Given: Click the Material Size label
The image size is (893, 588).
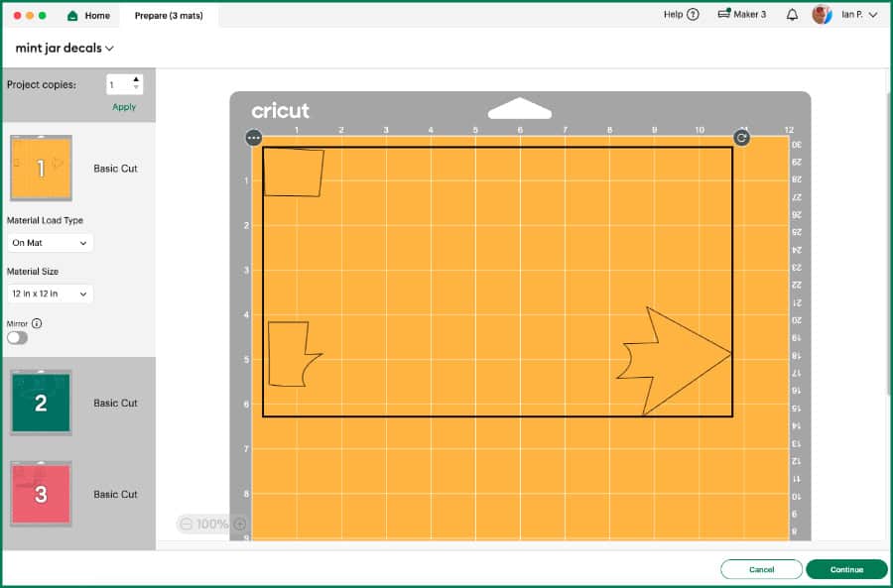Looking at the screenshot, I should [x=33, y=272].
